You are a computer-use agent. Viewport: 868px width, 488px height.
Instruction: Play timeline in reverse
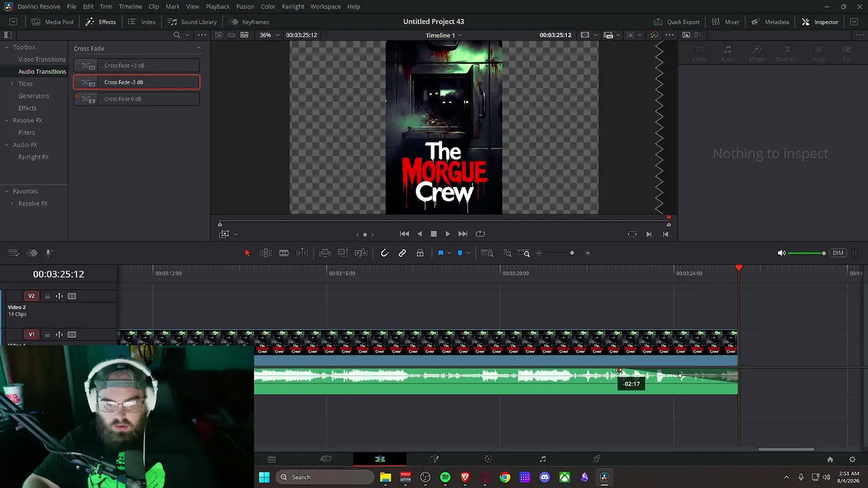(x=419, y=234)
